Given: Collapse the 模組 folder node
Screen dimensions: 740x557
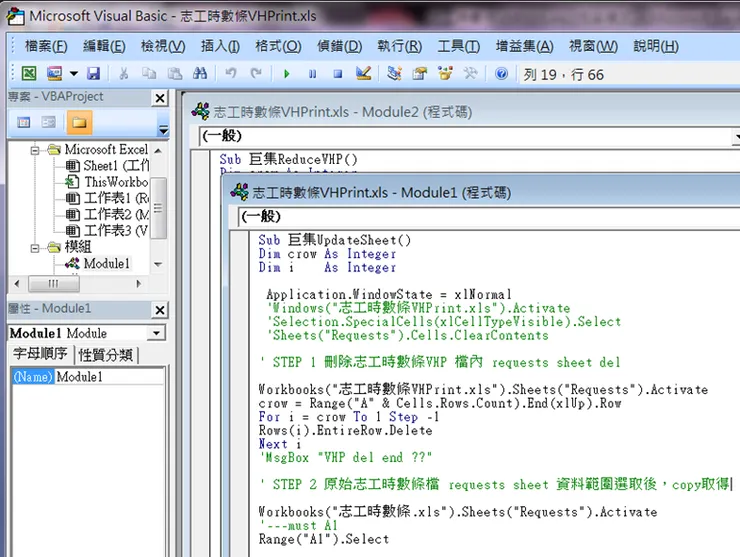Looking at the screenshot, I should (34, 248).
